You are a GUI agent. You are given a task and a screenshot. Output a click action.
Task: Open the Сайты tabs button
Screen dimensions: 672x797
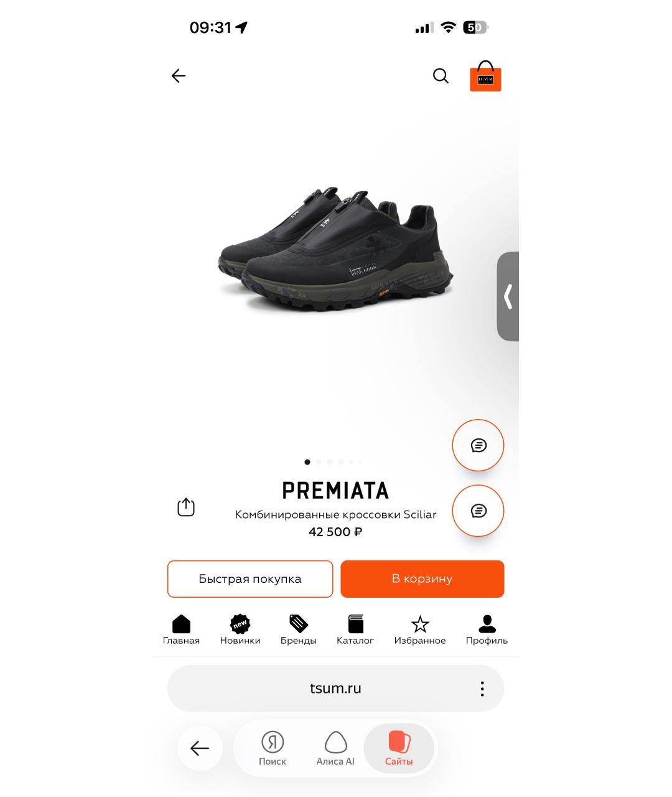tap(399, 748)
